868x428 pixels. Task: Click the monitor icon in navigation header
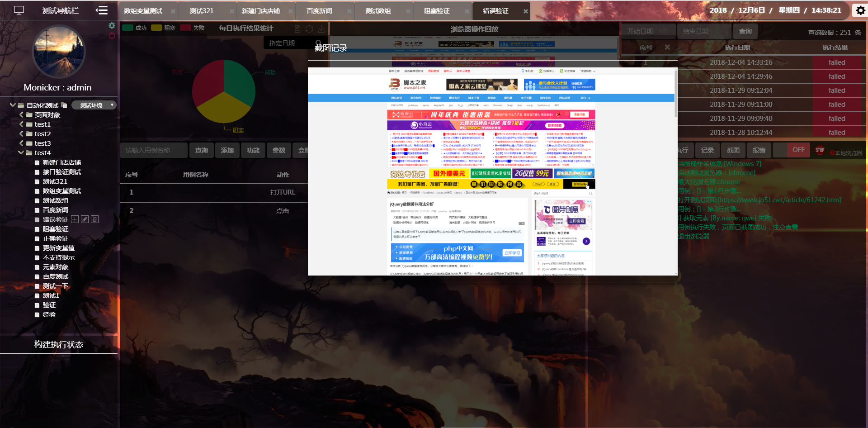tap(19, 10)
